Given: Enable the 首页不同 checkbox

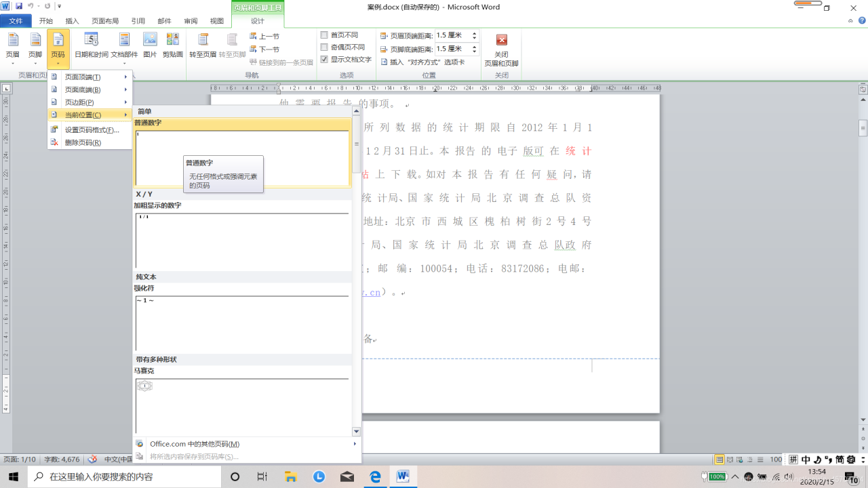Looking at the screenshot, I should 324,35.
